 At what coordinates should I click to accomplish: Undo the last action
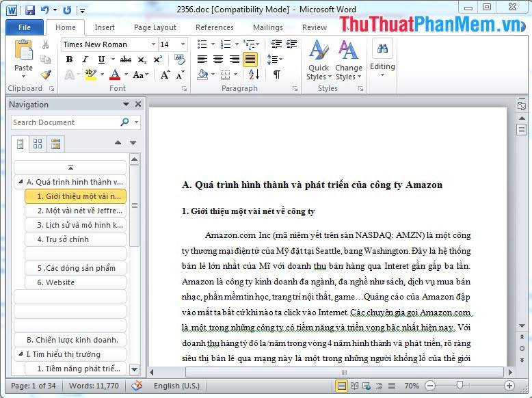coord(44,10)
